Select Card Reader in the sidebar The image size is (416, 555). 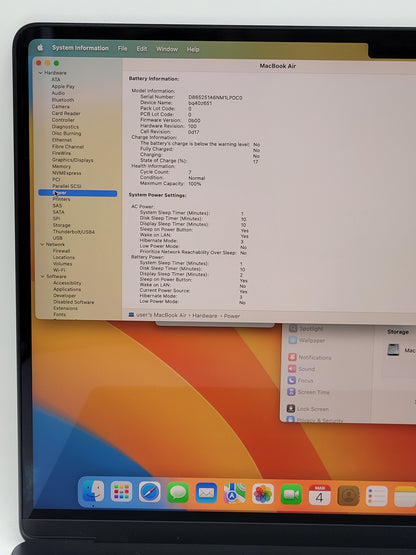(x=66, y=113)
